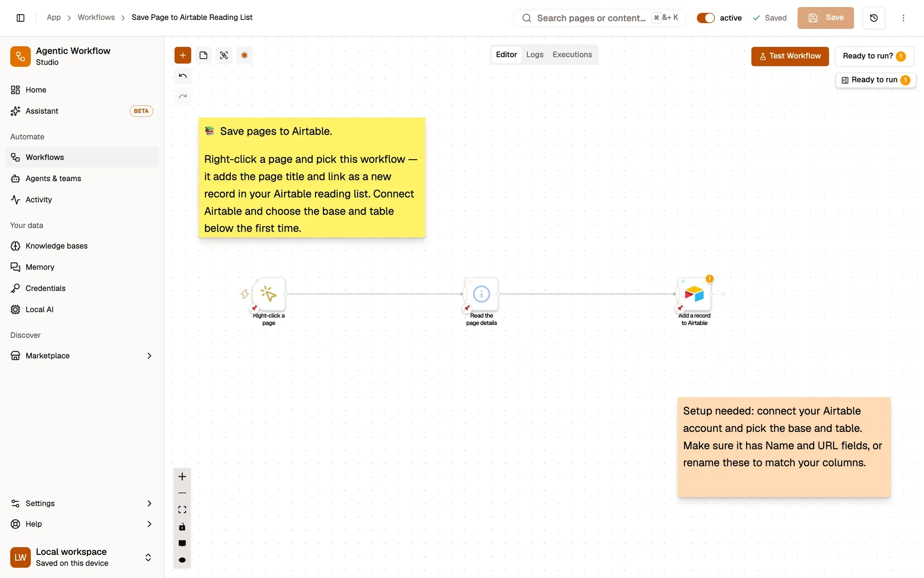
Task: Click the Test Workflow button
Action: pos(790,56)
